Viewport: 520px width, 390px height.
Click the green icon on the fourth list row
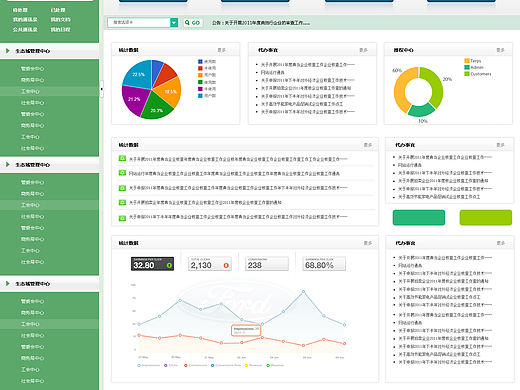click(x=122, y=202)
